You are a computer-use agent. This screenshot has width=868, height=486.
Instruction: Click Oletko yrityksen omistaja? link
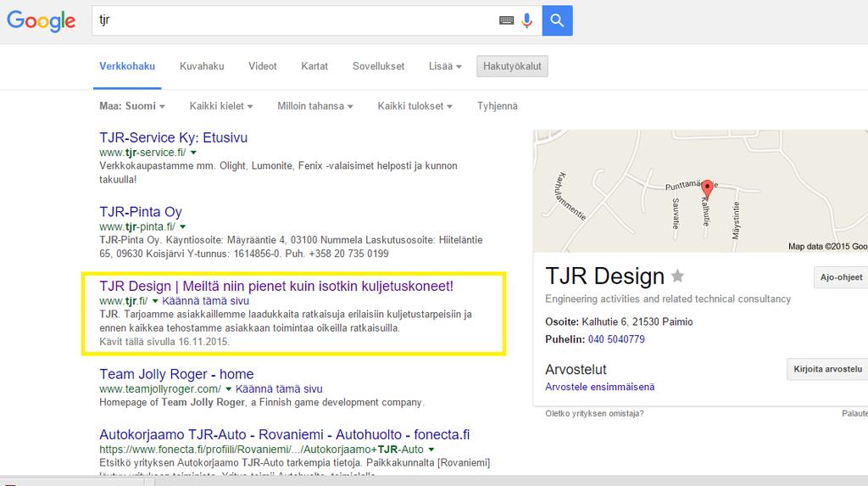pyautogui.click(x=594, y=413)
